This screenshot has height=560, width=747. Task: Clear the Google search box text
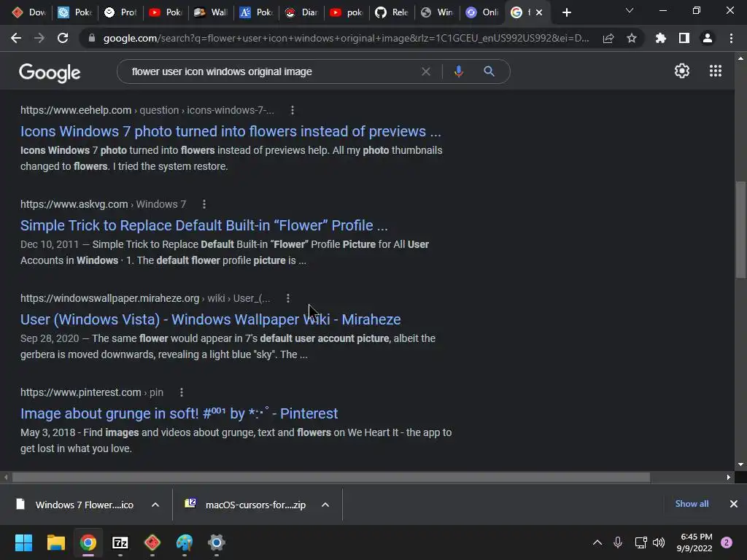[426, 71]
